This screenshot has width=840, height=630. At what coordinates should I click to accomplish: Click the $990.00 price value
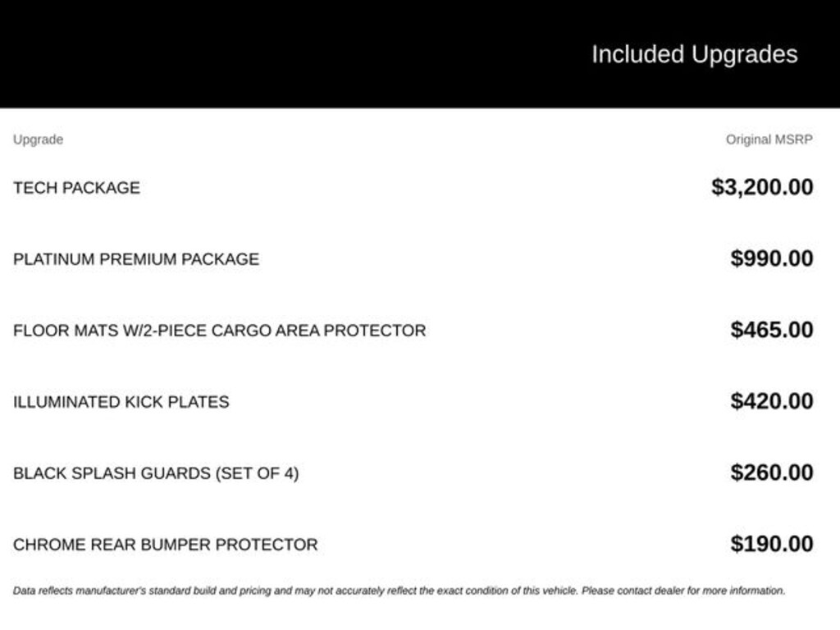[772, 258]
